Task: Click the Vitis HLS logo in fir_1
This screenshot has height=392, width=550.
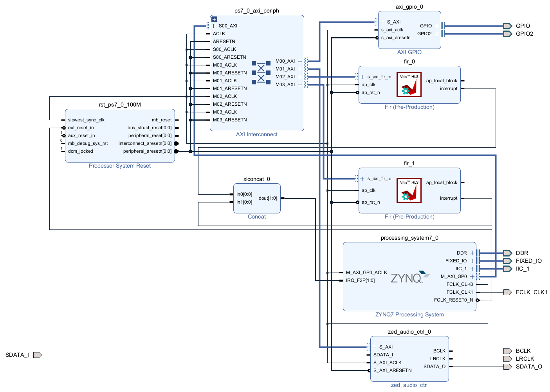Action: click(x=409, y=190)
